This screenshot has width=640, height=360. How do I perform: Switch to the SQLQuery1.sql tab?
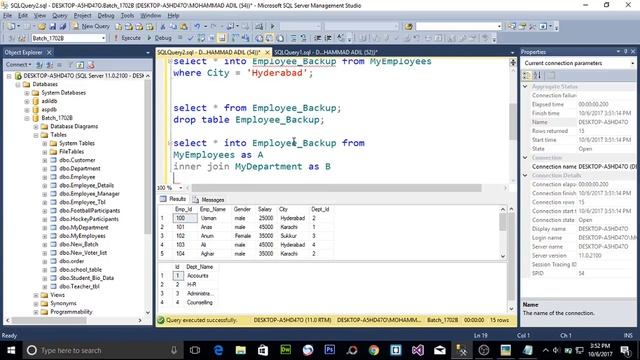point(325,52)
